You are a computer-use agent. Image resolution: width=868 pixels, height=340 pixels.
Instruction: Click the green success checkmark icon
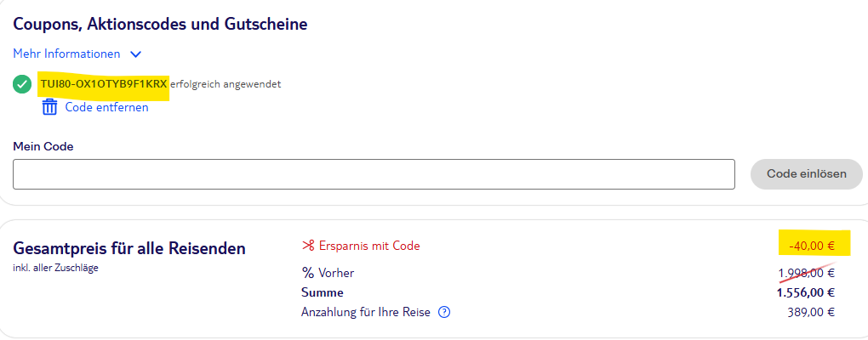click(22, 84)
